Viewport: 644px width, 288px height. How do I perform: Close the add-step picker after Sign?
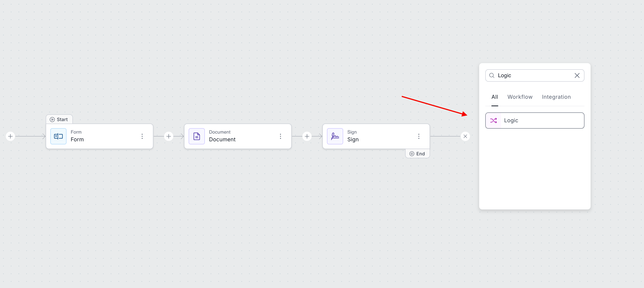tap(465, 136)
